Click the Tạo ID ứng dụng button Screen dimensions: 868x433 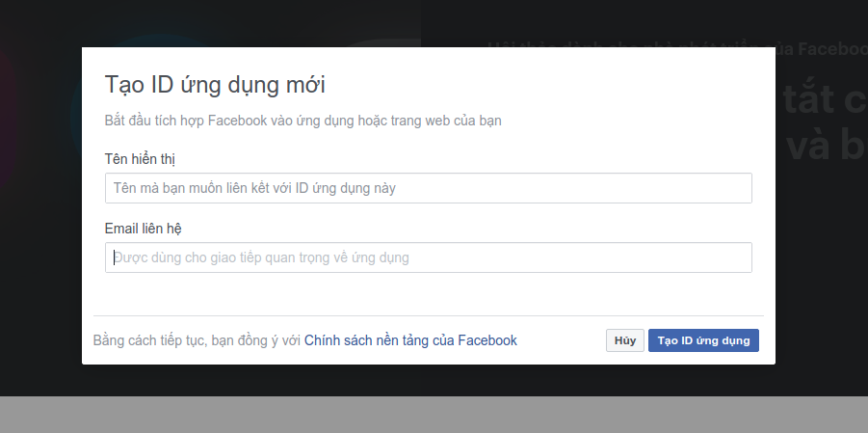coord(703,340)
